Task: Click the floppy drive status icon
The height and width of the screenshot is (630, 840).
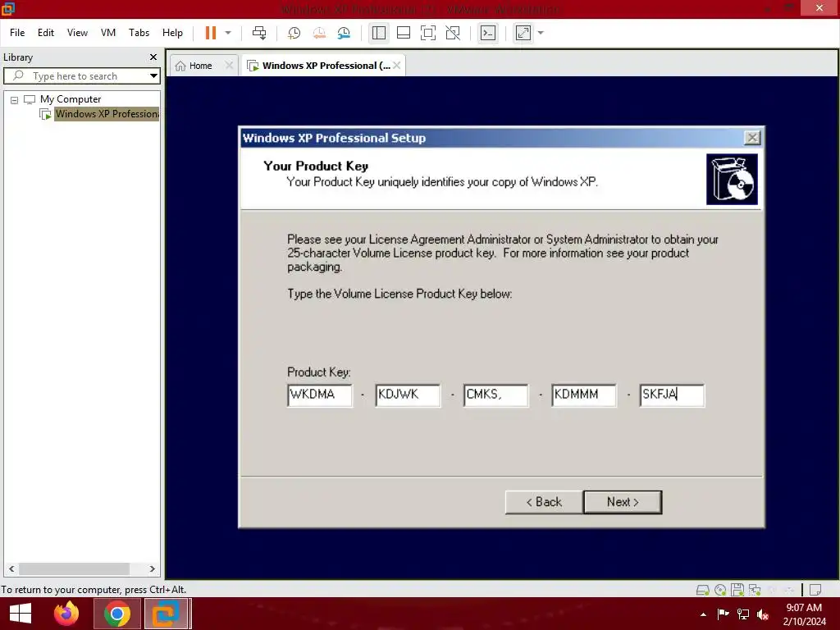Action: coord(737,591)
